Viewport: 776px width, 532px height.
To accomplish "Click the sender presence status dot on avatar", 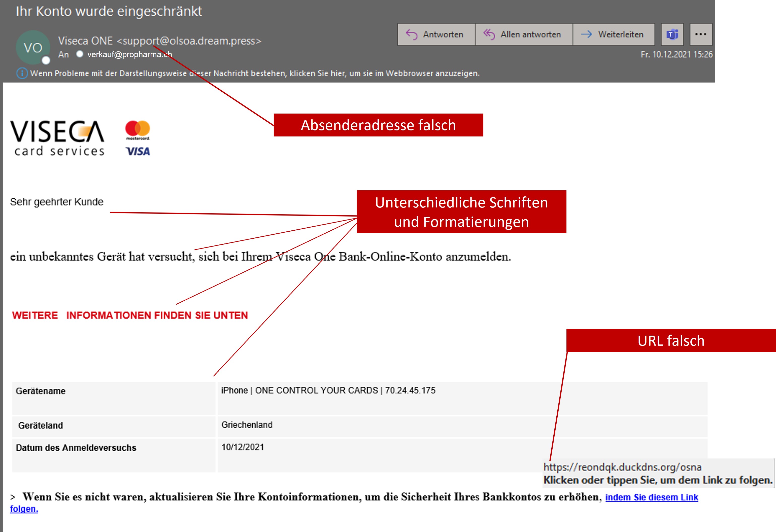I will point(46,60).
